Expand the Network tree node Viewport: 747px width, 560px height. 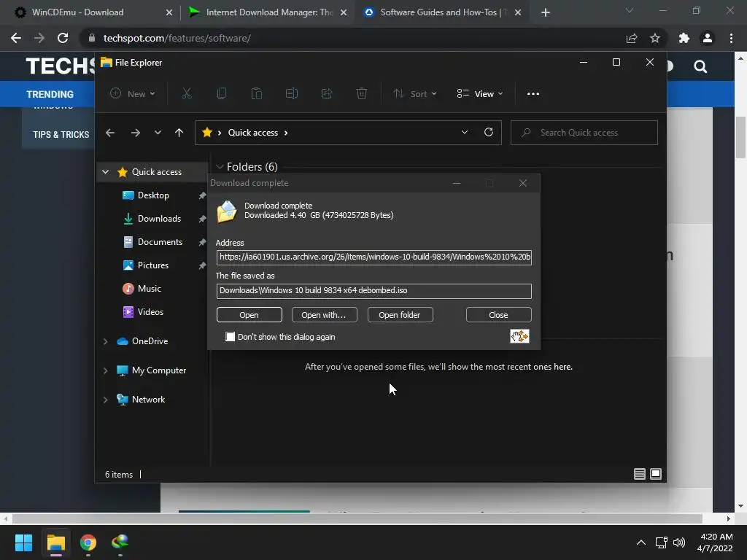pos(106,400)
